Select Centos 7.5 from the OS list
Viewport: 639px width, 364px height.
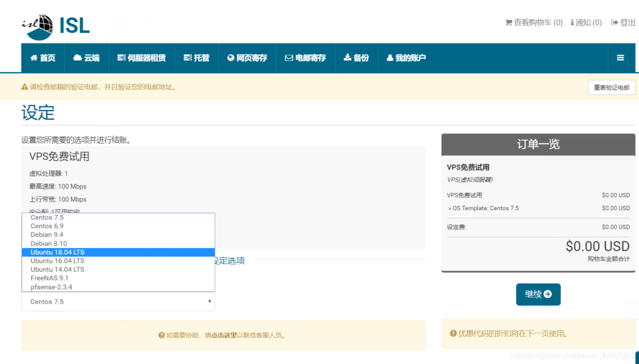click(118, 217)
